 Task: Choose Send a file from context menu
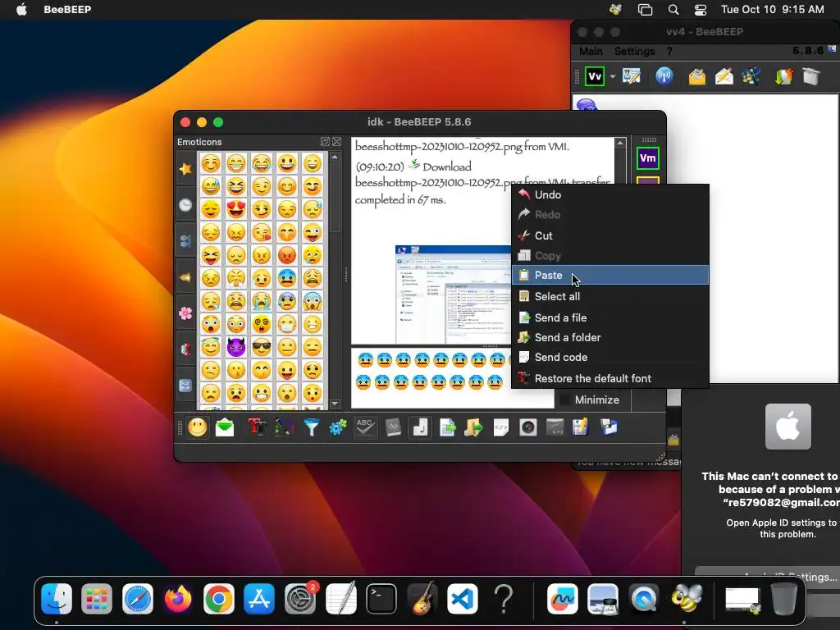point(610,317)
